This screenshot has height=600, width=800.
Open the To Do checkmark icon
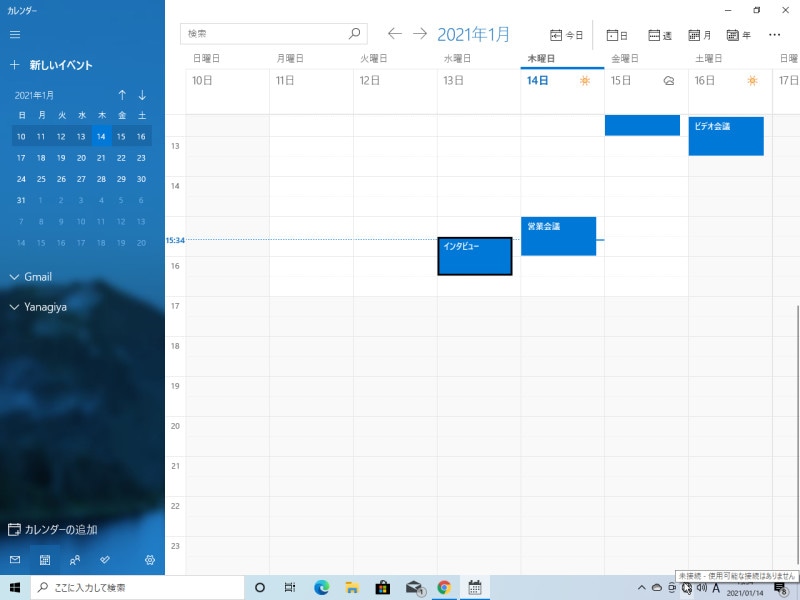coord(105,560)
